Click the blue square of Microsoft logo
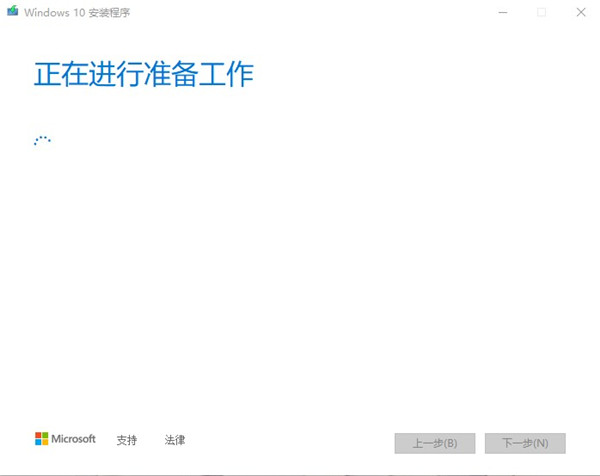This screenshot has width=600, height=476. (38, 442)
